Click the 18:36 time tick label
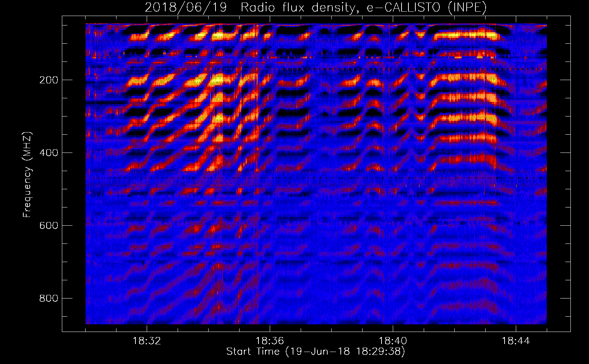The width and height of the screenshot is (589, 364). [270, 341]
